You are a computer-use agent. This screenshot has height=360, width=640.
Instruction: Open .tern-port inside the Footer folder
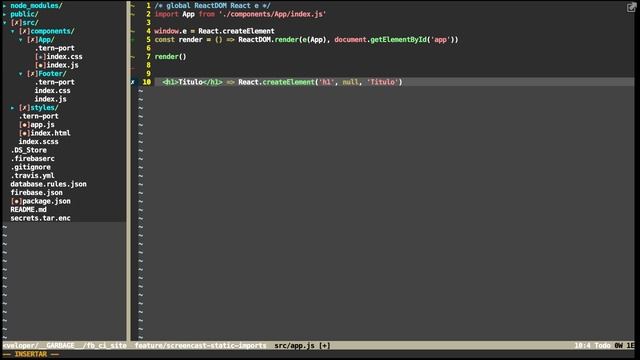[x=54, y=82]
